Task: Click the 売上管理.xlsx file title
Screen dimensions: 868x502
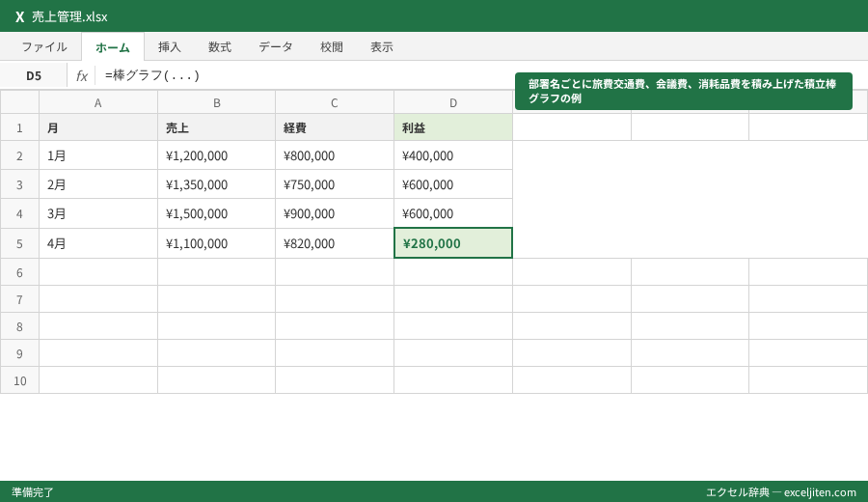Action: click(x=69, y=17)
